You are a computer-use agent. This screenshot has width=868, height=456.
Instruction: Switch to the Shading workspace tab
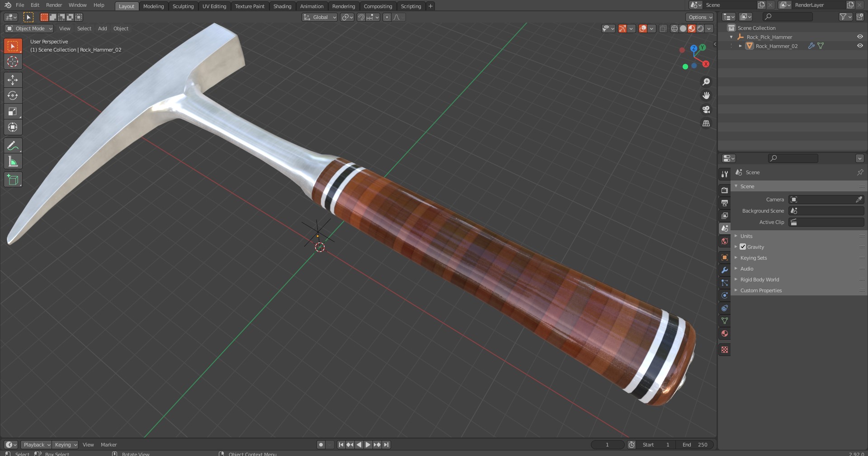[x=282, y=6]
